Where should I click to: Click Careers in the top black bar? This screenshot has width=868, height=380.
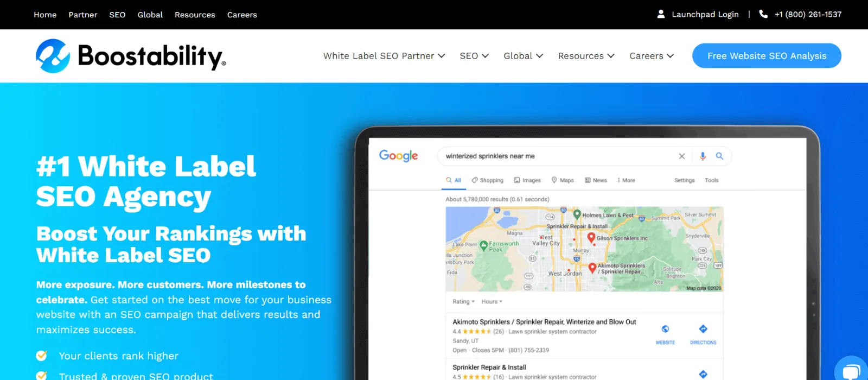[242, 15]
